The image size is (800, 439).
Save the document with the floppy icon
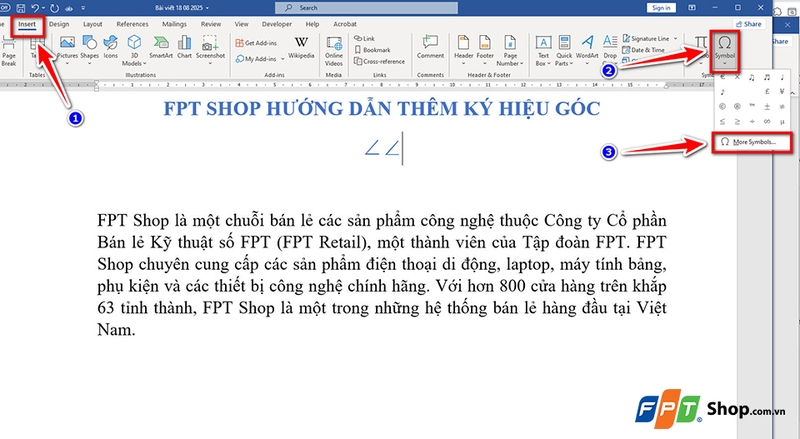click(x=21, y=8)
